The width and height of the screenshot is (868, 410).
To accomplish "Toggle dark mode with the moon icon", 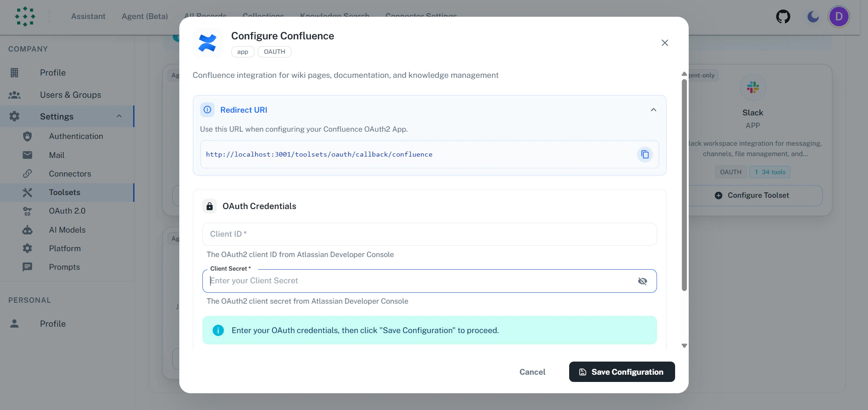I will pyautogui.click(x=812, y=16).
